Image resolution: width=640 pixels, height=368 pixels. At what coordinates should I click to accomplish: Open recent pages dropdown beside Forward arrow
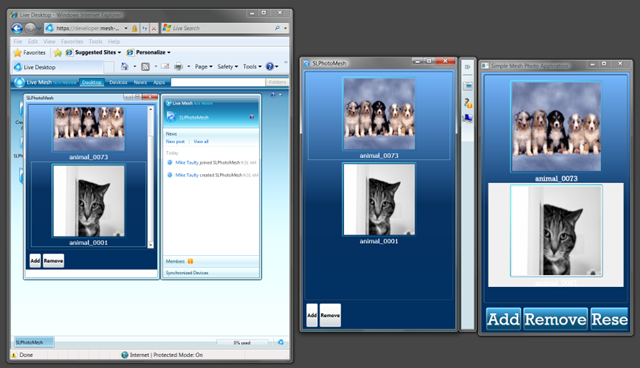point(39,29)
